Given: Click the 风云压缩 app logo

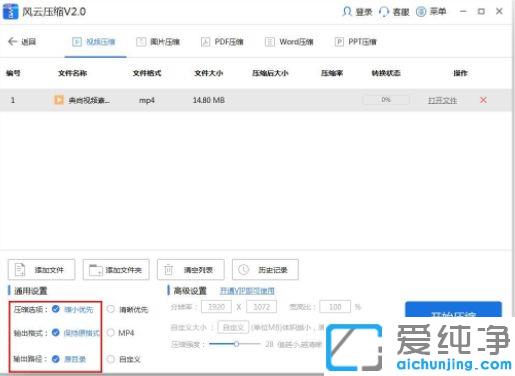Looking at the screenshot, I should (x=10, y=12).
